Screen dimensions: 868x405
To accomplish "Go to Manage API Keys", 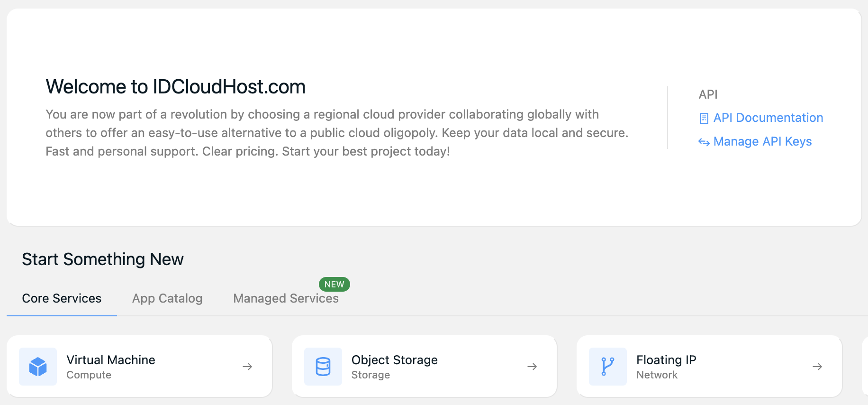I will [762, 141].
